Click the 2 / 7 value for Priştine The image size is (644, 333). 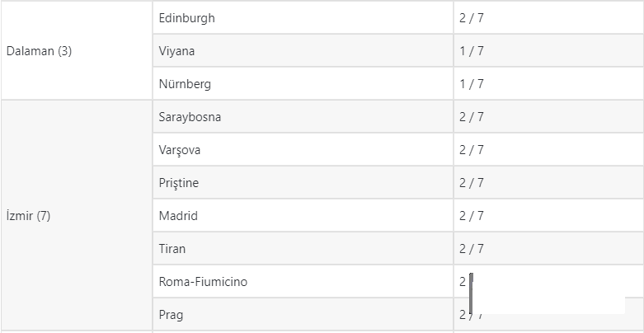coord(472,183)
